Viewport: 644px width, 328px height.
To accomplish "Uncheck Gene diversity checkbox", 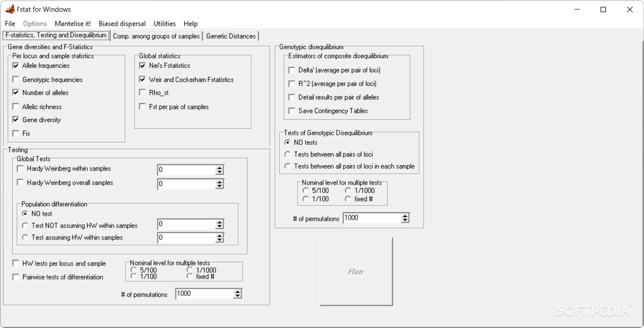I will click(16, 120).
